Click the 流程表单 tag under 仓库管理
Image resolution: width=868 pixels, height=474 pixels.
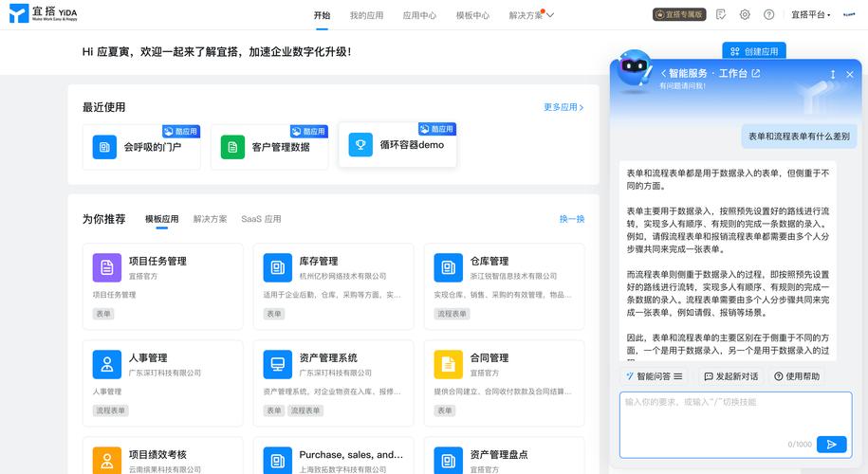pos(452,314)
